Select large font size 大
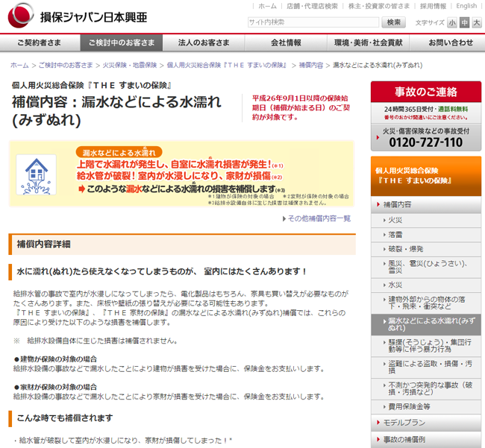The image size is (485, 448). 477,22
